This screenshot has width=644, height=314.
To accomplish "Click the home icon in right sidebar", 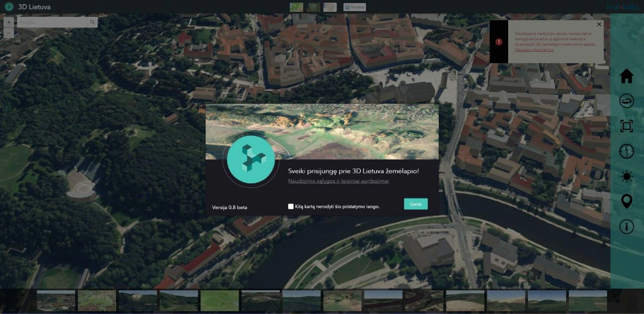I will (626, 76).
